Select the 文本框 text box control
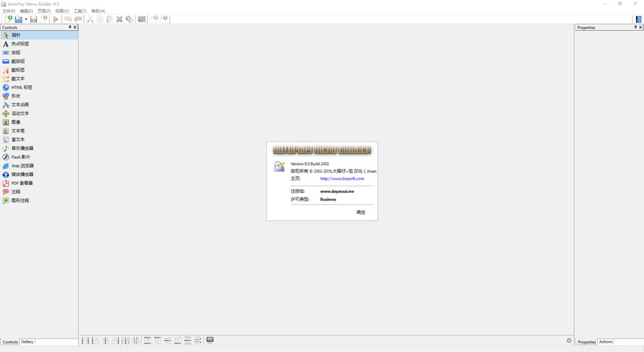Image resolution: width=644 pixels, height=352 pixels. 39,131
